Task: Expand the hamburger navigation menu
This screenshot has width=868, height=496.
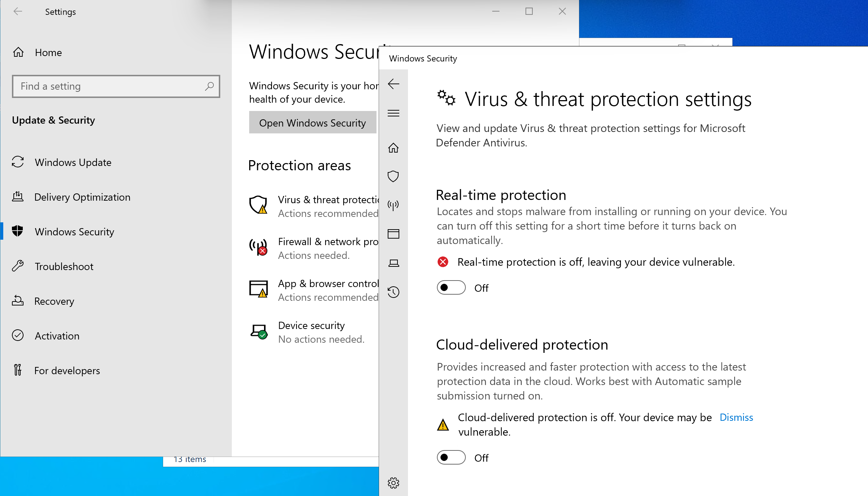Action: tap(393, 113)
